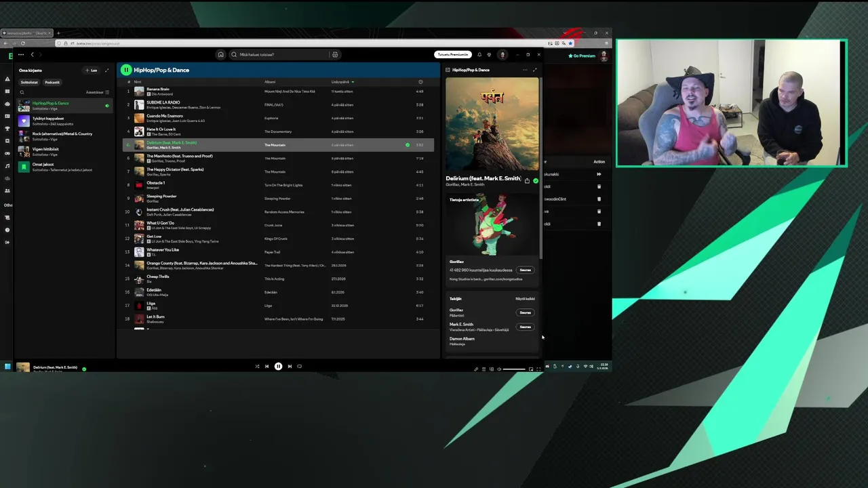Follow Gorillaz in artist info card
The width and height of the screenshot is (868, 488).
526,270
